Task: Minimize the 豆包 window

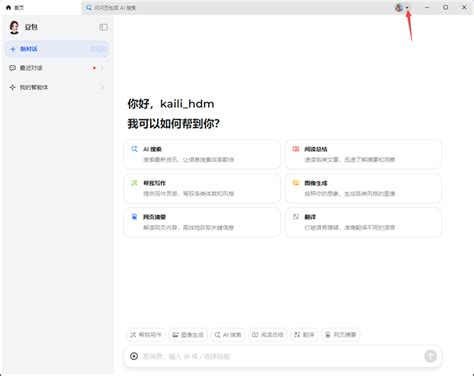Action: tap(427, 7)
